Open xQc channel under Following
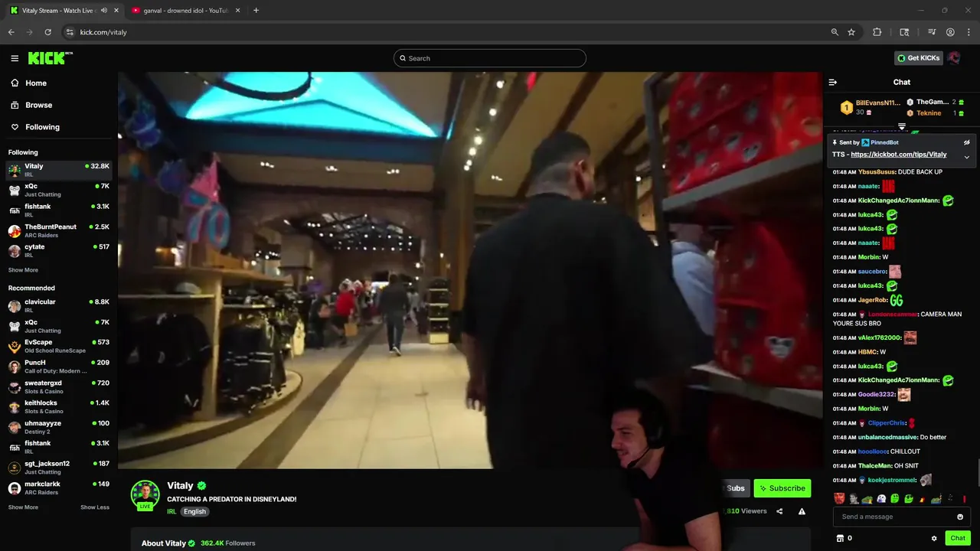This screenshot has height=551, width=980. (x=59, y=190)
